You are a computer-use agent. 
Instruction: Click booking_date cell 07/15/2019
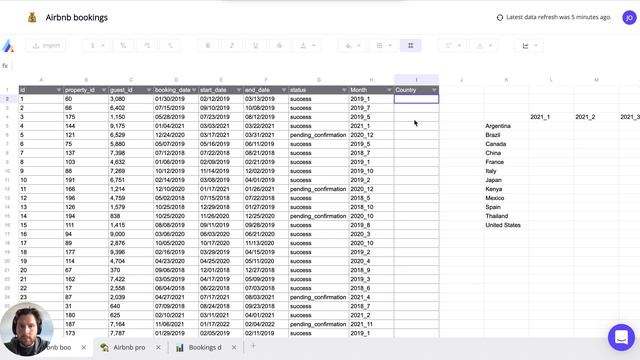click(176, 108)
